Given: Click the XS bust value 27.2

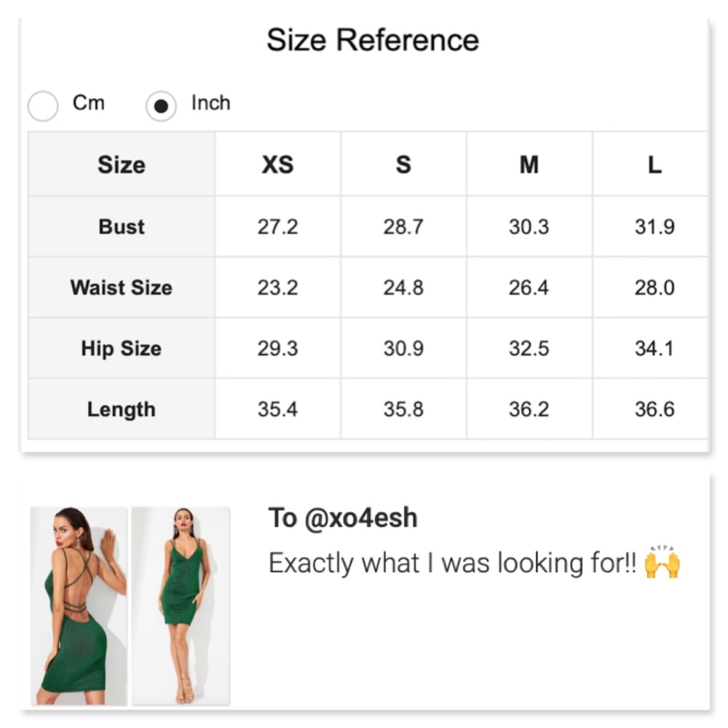Looking at the screenshot, I should point(277,227).
